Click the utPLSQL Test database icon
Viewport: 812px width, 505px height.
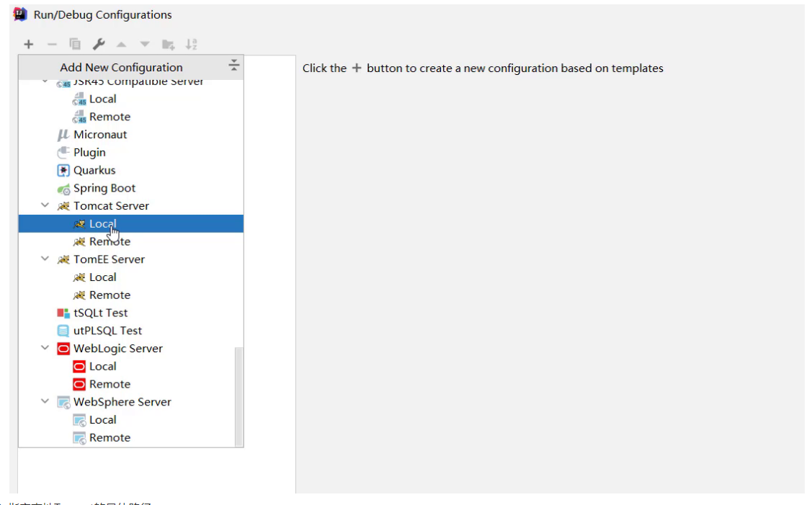pyautogui.click(x=63, y=331)
